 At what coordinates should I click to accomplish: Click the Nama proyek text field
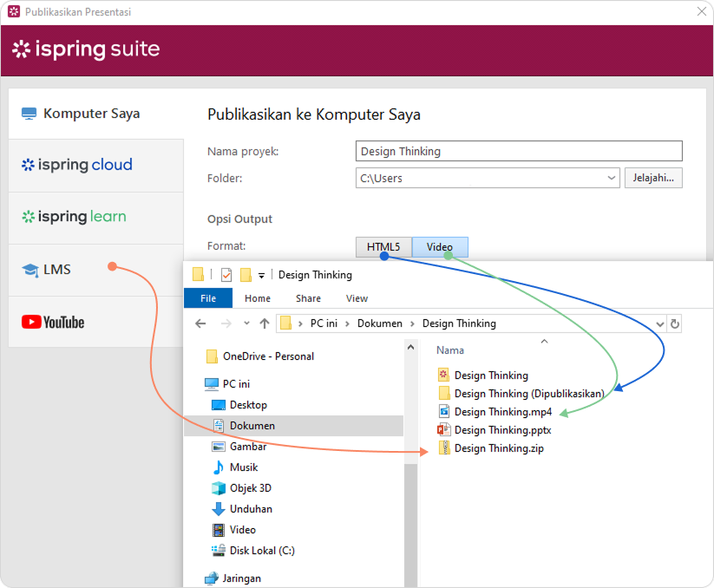point(519,151)
